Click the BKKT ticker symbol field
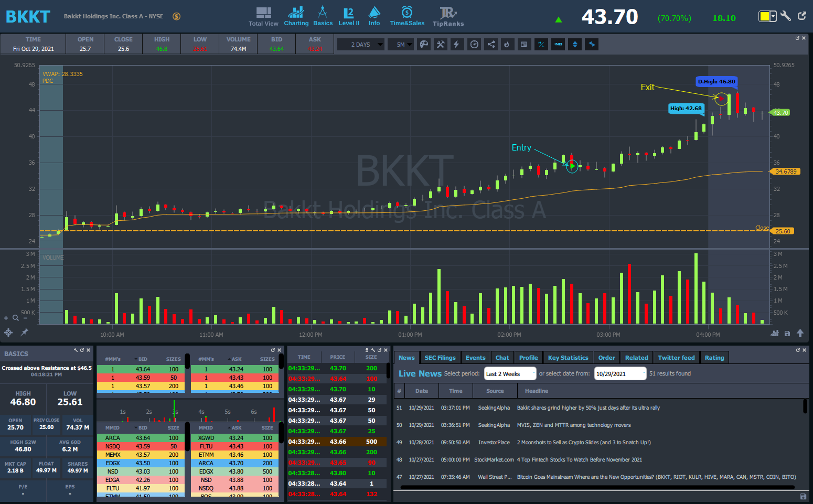This screenshot has height=504, width=813. click(28, 17)
